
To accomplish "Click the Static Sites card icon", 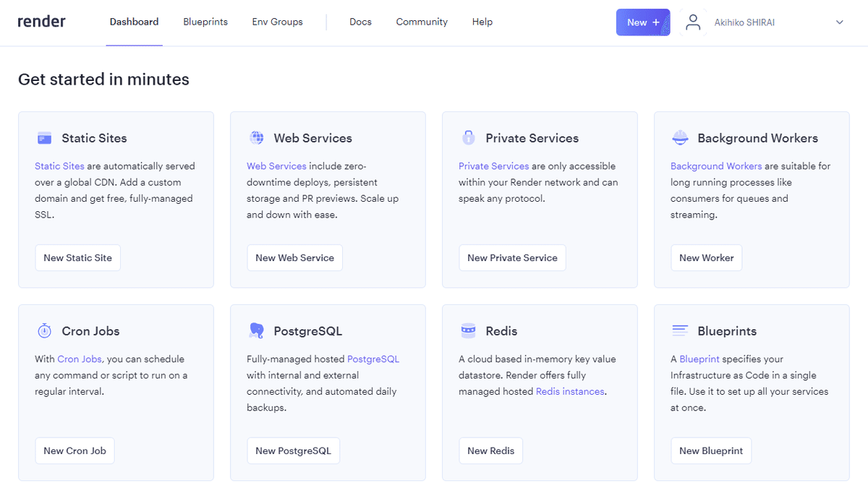I will (44, 138).
